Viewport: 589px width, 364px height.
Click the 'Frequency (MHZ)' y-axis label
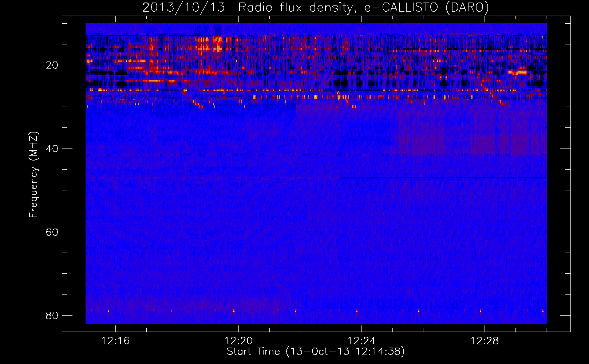point(33,175)
